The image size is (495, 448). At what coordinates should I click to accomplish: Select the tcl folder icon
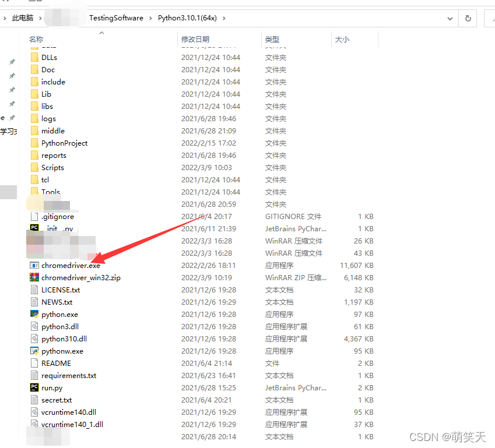click(x=34, y=180)
